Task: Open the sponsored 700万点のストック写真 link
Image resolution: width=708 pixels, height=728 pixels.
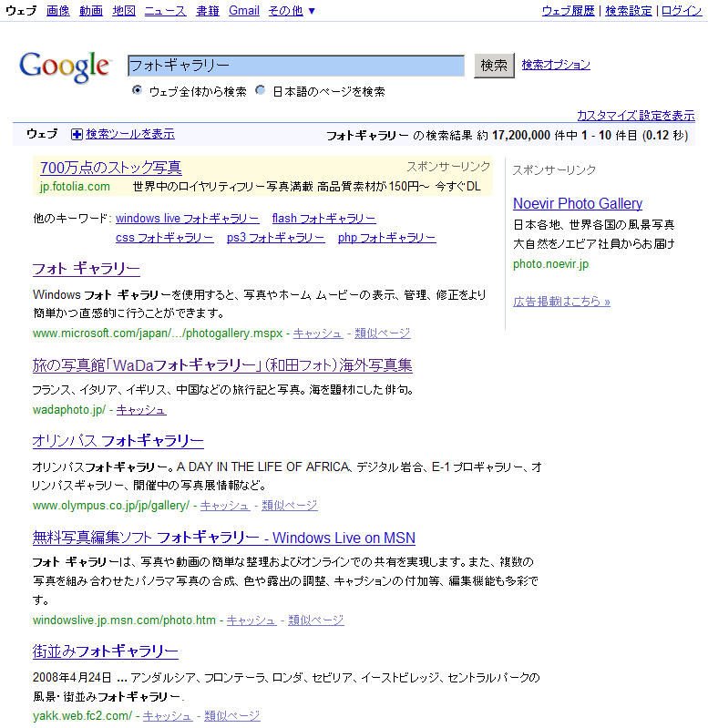Action: click(111, 168)
